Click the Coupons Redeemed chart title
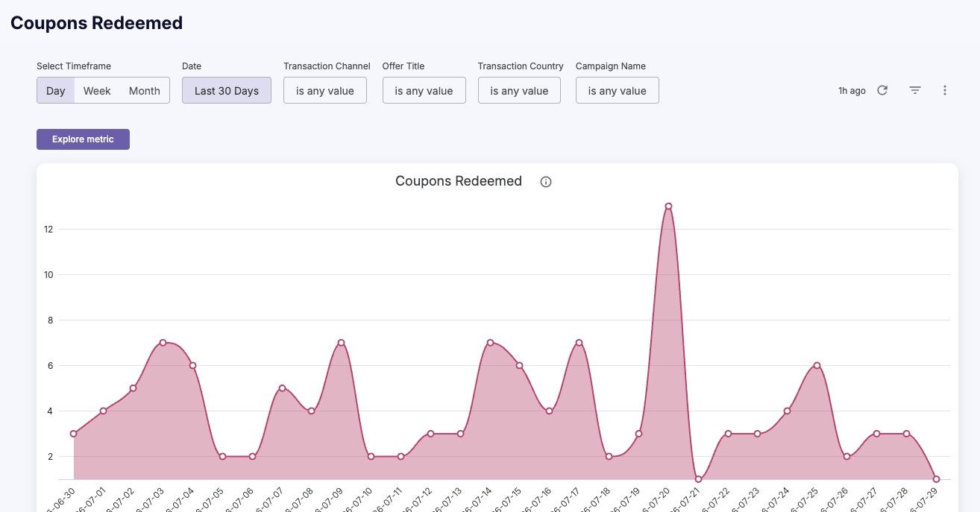Screen dimensions: 980x512 (459, 181)
